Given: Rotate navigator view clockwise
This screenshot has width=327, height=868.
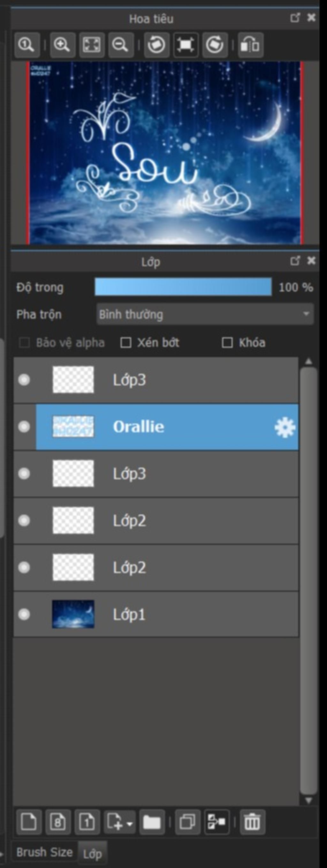Looking at the screenshot, I should (x=215, y=44).
